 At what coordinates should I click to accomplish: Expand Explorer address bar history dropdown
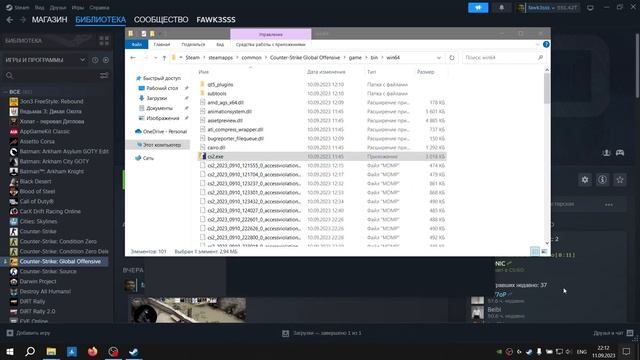(439, 58)
